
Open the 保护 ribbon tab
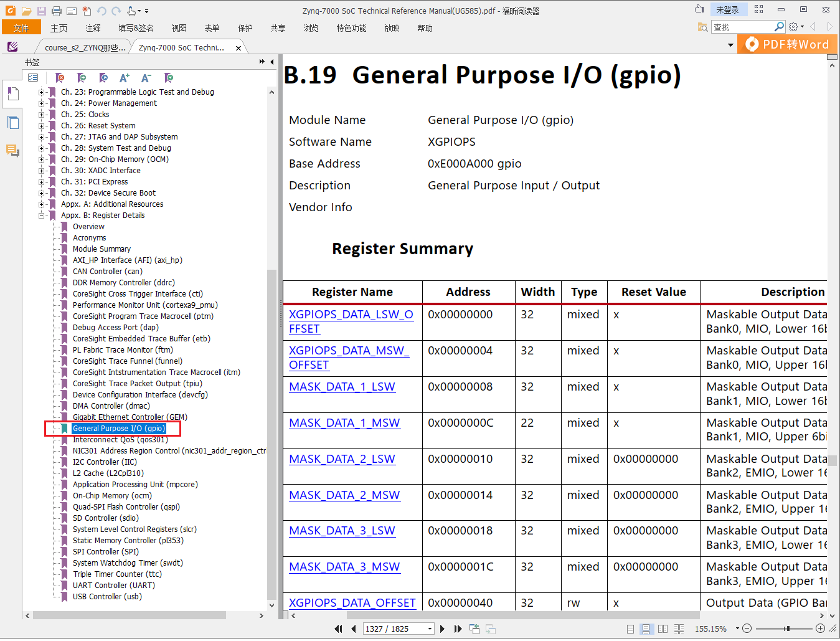point(245,28)
